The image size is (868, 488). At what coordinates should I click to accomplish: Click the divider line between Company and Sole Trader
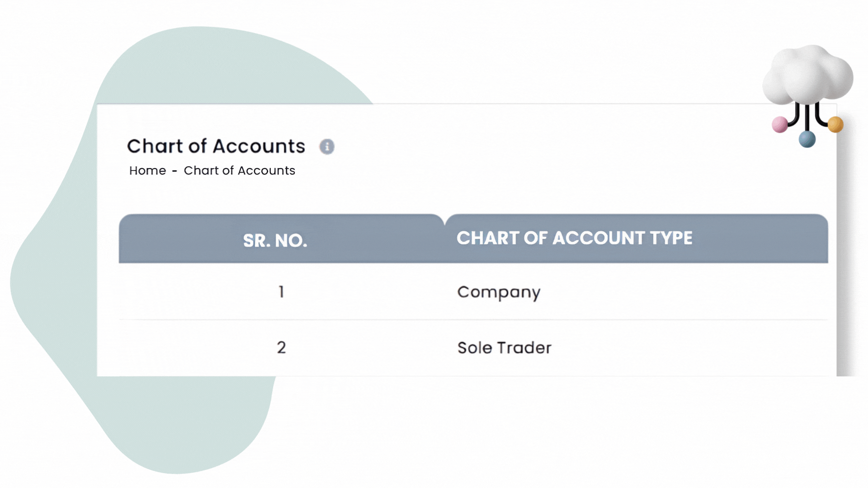[473, 319]
